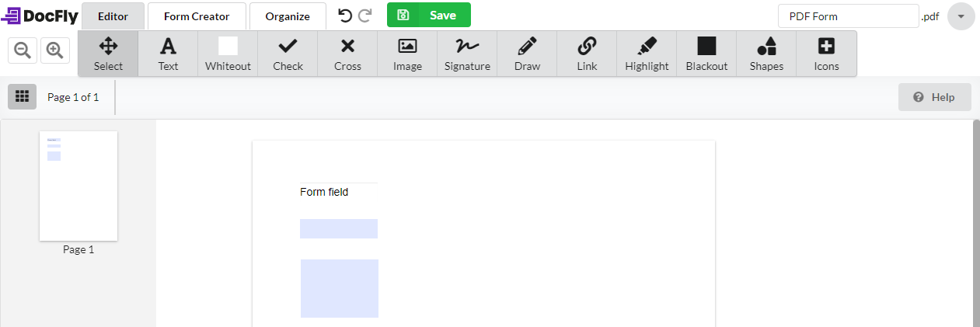Open the Image insert tool
The width and height of the screenshot is (980, 327).
pyautogui.click(x=407, y=54)
